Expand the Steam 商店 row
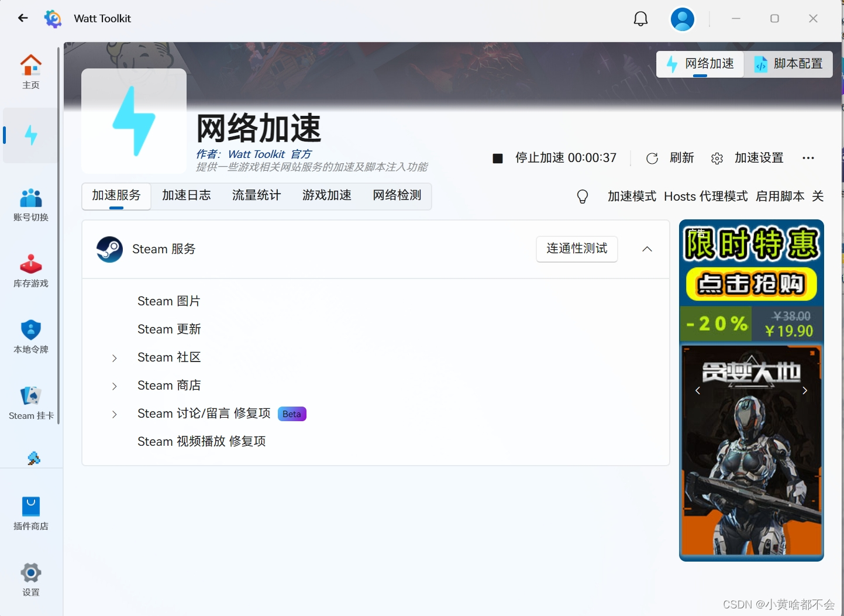The height and width of the screenshot is (616, 844). tap(115, 386)
